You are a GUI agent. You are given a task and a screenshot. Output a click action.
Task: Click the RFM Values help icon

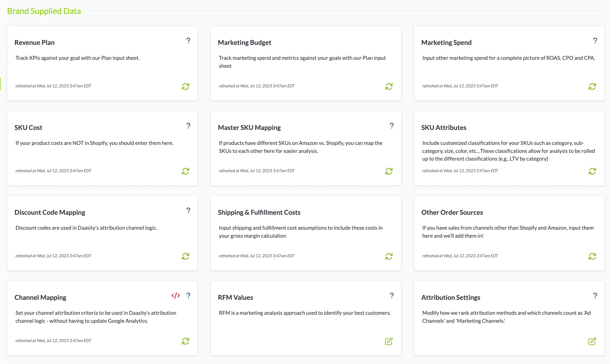point(392,295)
